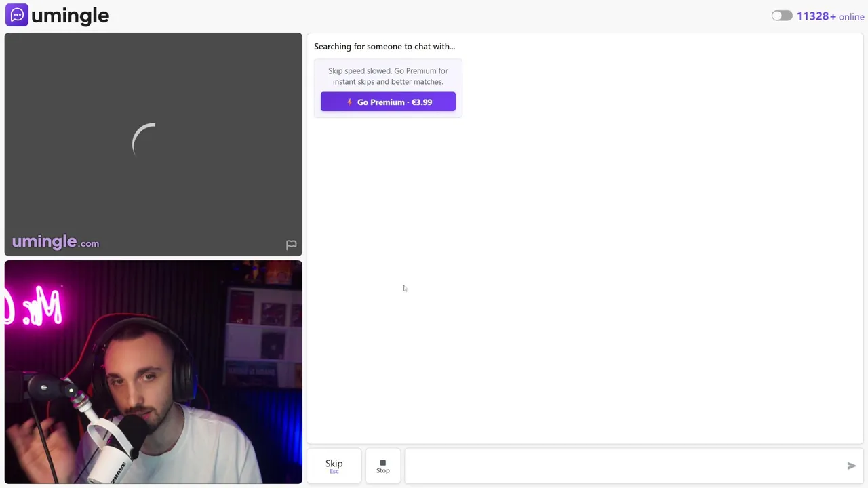Toggle the dark mode switch
The width and height of the screenshot is (868, 488).
782,16
